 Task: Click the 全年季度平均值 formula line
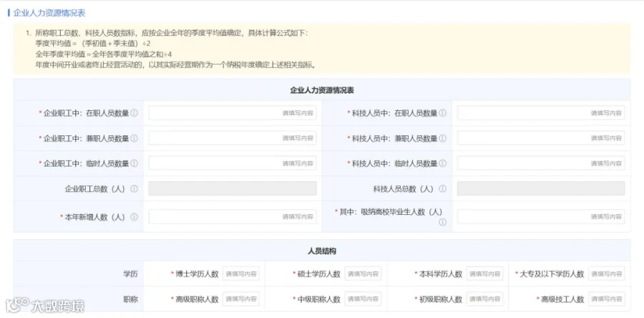coord(104,54)
